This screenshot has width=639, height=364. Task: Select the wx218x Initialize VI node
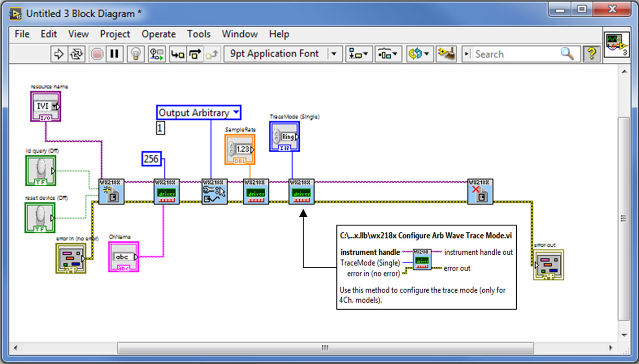click(x=111, y=192)
